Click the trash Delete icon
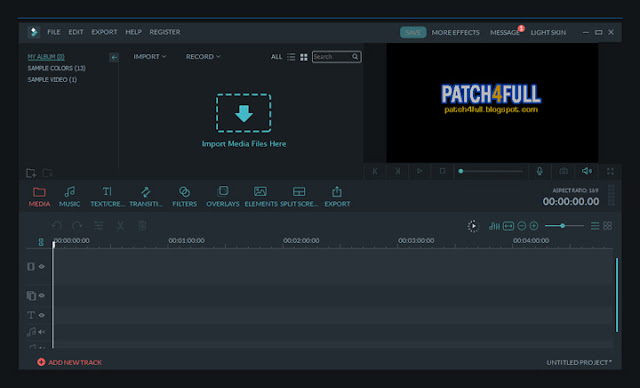The image size is (640, 388). (x=142, y=226)
